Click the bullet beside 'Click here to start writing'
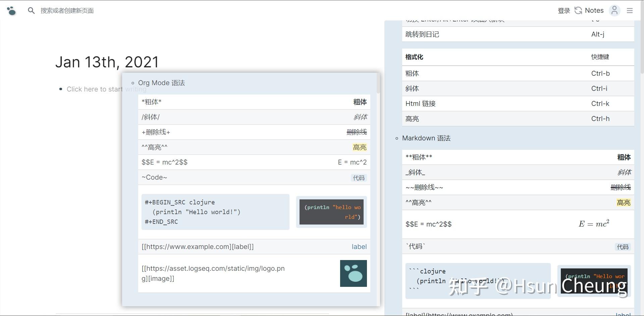The height and width of the screenshot is (316, 644). tap(61, 89)
